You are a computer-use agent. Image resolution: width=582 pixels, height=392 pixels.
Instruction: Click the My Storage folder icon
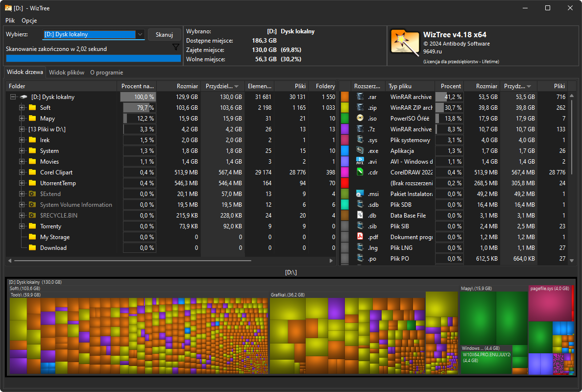(33, 237)
